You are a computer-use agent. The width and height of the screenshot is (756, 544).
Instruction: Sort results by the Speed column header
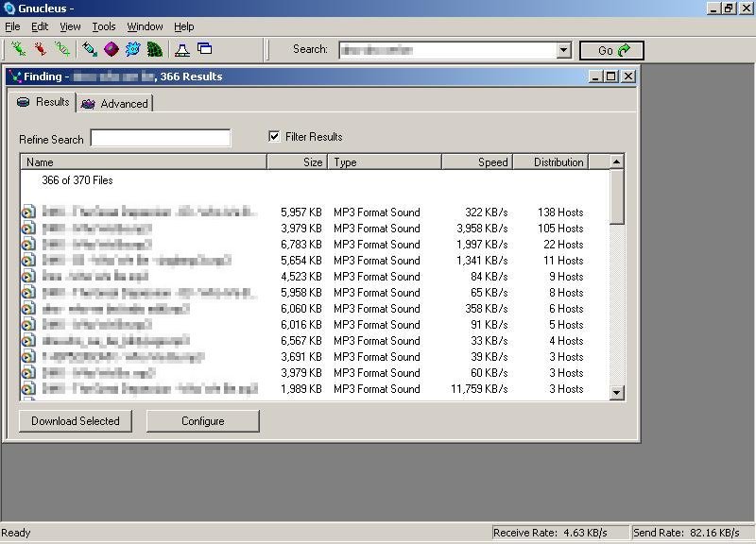point(477,162)
